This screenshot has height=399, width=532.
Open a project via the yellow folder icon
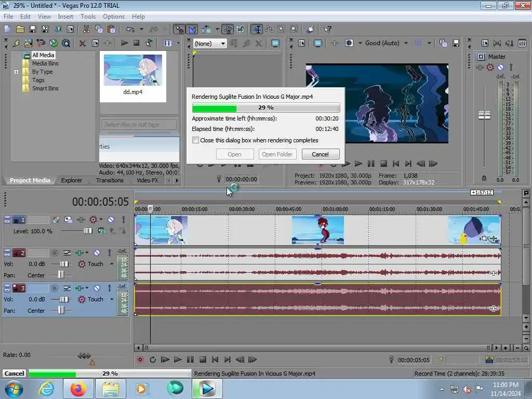(x=20, y=29)
